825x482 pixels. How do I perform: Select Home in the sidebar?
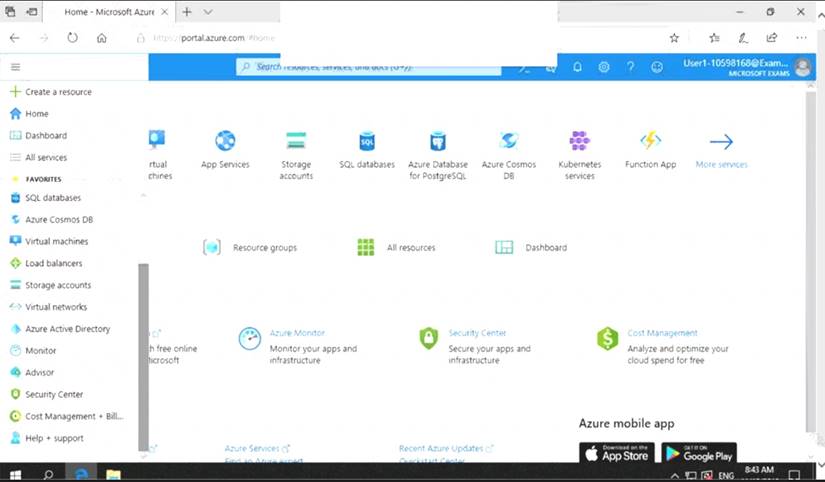(29, 114)
